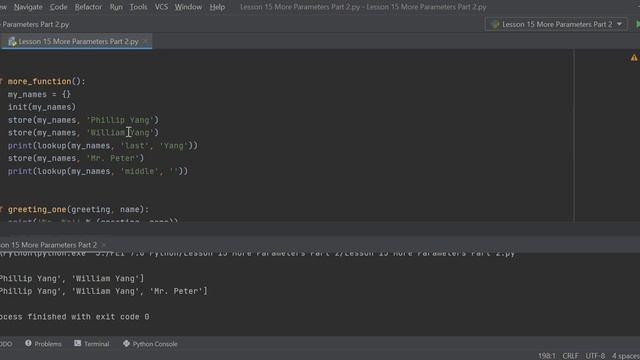Click the line my_names = {}

pyautogui.click(x=39, y=94)
